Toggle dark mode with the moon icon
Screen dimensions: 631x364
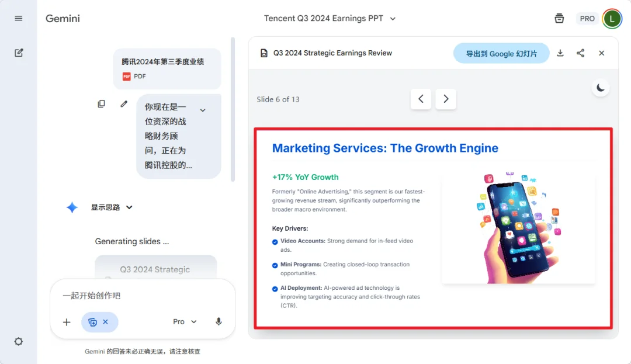click(x=601, y=87)
